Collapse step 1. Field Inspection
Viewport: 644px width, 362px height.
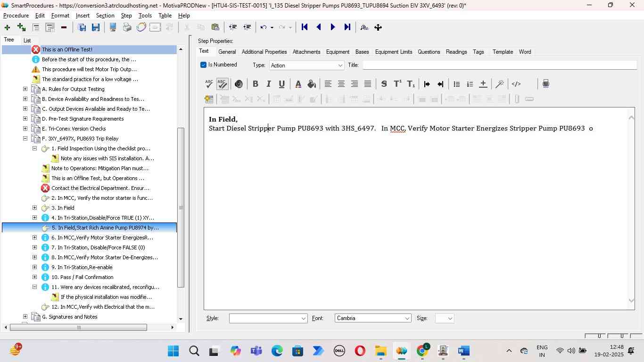coord(34,148)
